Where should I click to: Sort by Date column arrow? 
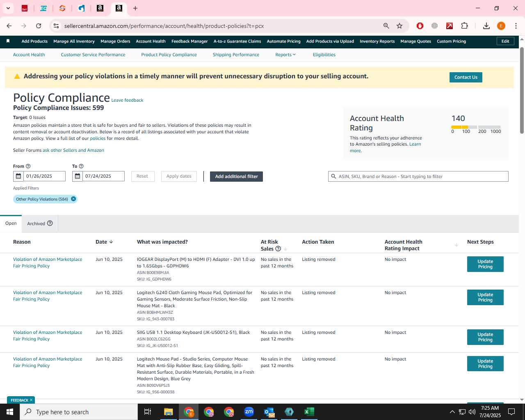[111, 242]
